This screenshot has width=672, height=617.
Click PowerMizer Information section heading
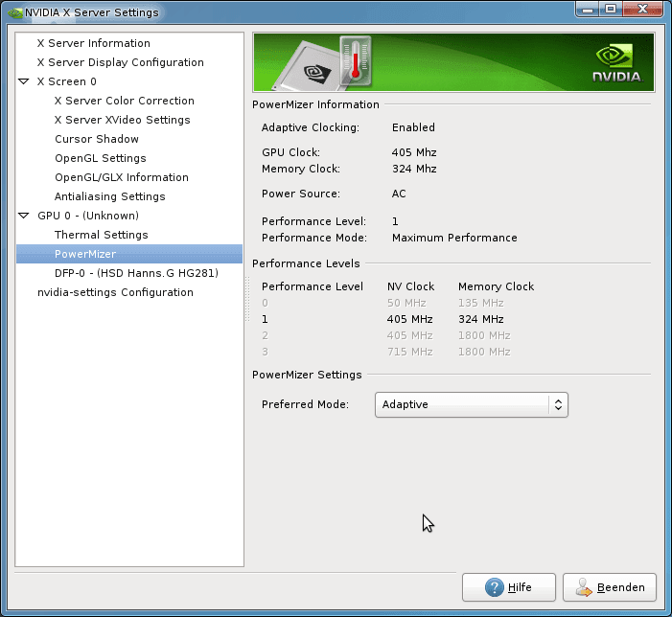click(x=315, y=104)
